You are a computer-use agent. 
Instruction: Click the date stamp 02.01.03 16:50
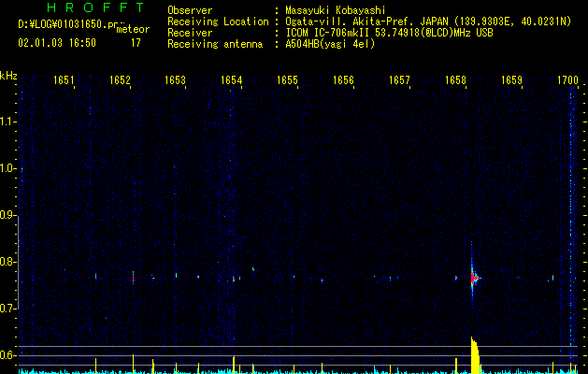point(57,43)
